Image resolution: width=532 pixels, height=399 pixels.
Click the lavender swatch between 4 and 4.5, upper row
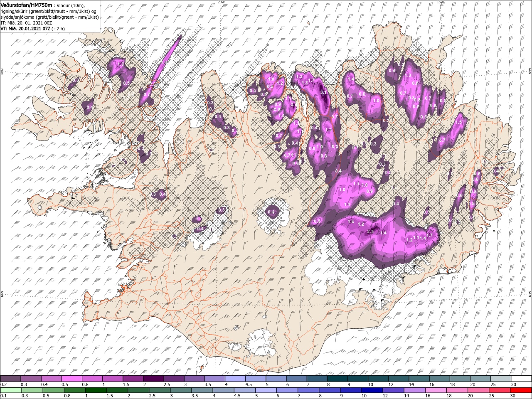[x=235, y=379]
